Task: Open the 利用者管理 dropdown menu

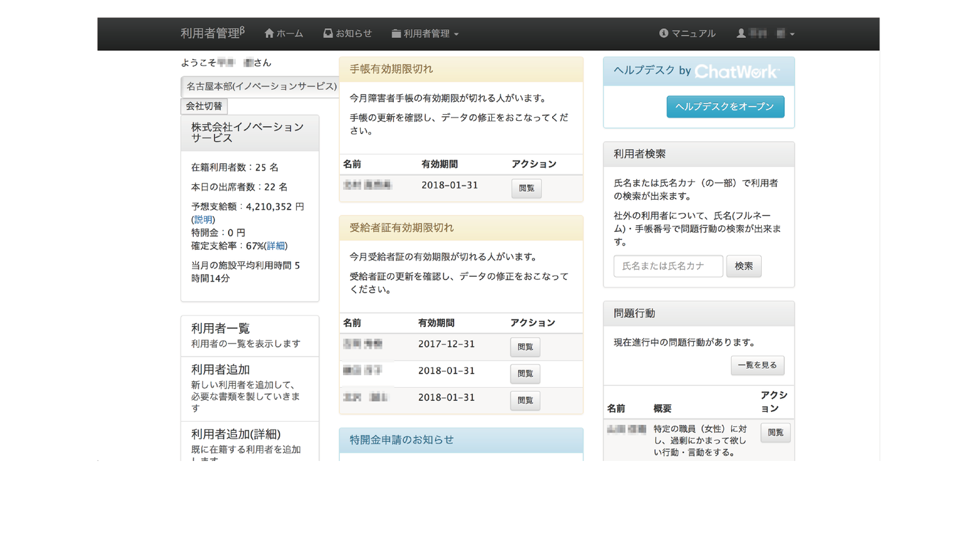Action: (425, 33)
